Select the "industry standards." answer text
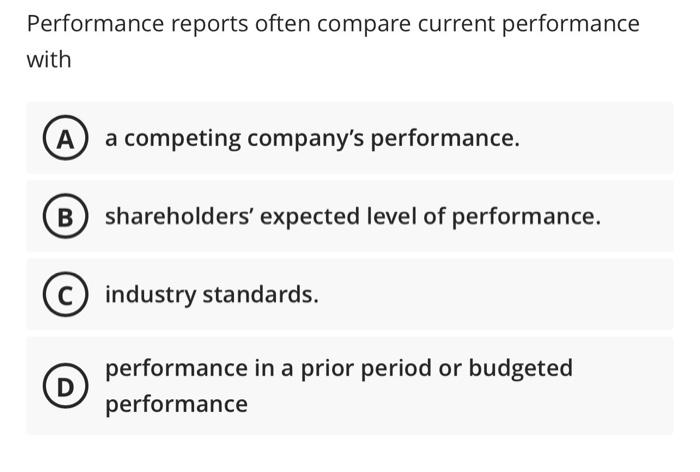 [212, 295]
